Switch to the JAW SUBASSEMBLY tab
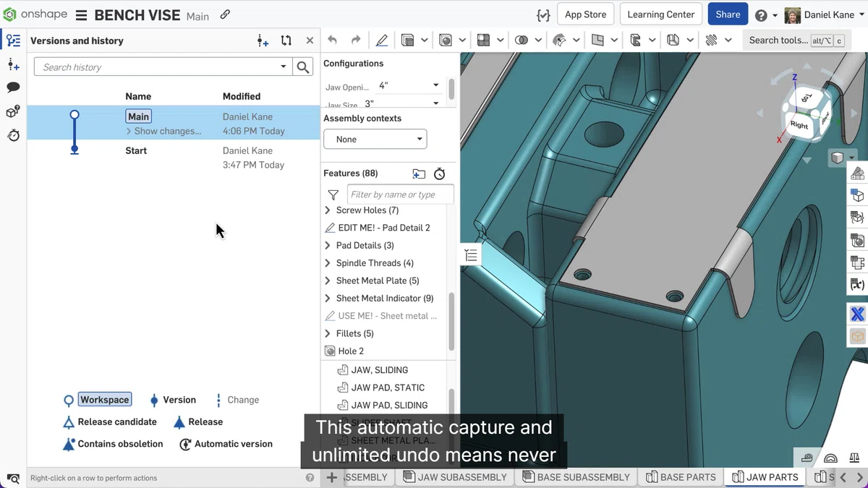 (455, 477)
